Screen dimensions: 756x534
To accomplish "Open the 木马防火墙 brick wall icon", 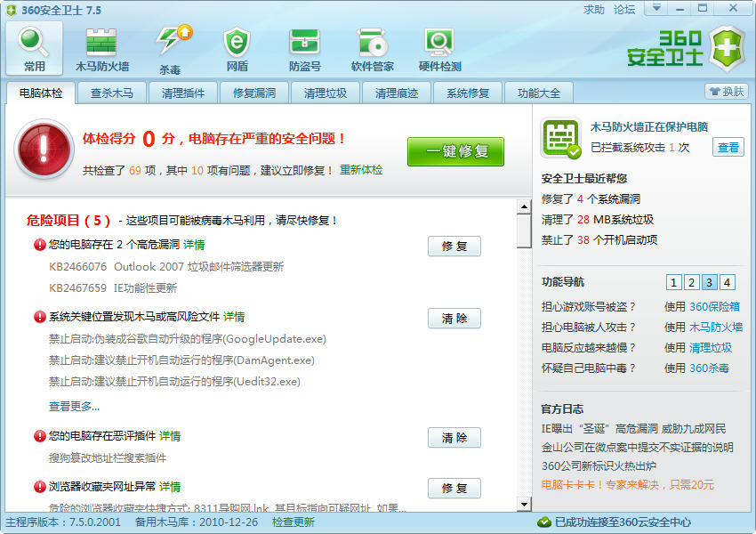I will coord(101,48).
